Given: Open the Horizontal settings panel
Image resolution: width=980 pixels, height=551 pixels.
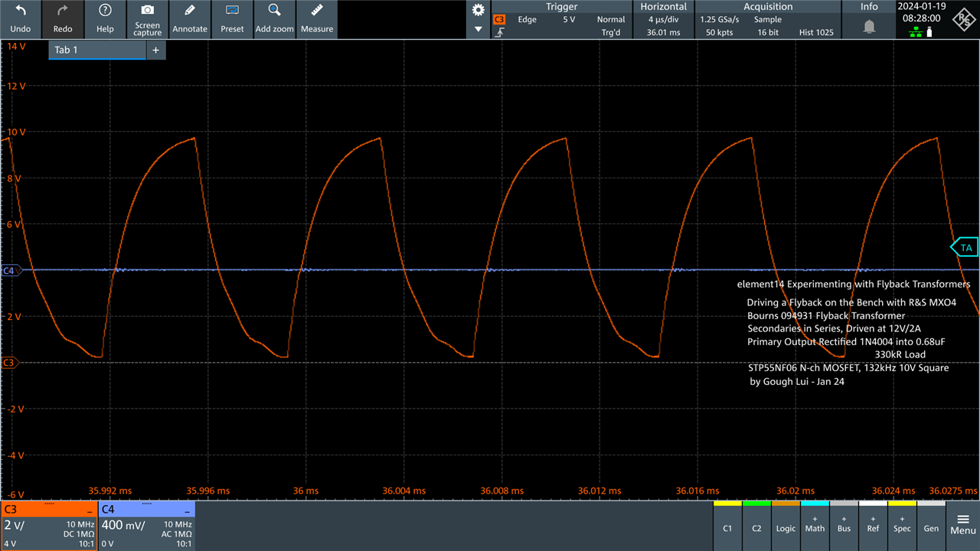Looking at the screenshot, I should point(664,20).
